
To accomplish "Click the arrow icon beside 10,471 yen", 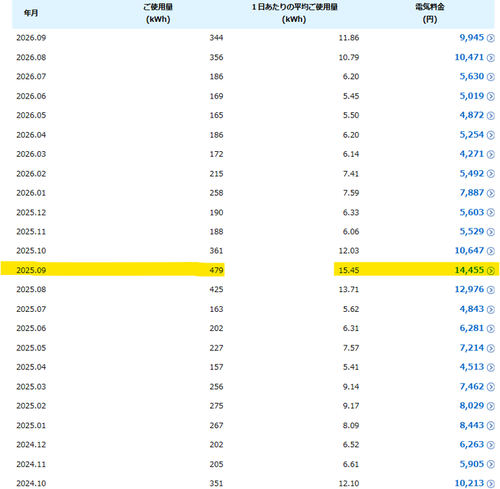I will (x=490, y=58).
